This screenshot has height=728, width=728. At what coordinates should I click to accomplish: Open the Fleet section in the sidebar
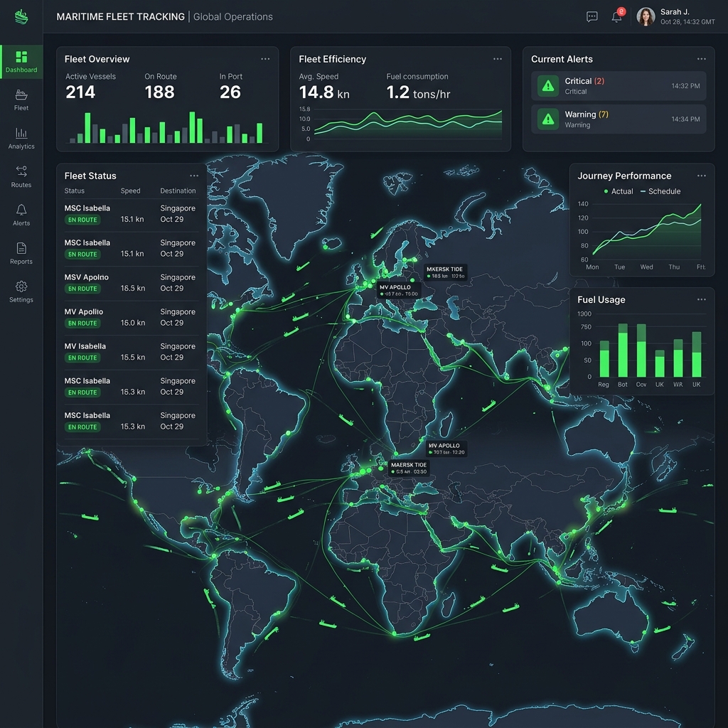click(x=21, y=100)
